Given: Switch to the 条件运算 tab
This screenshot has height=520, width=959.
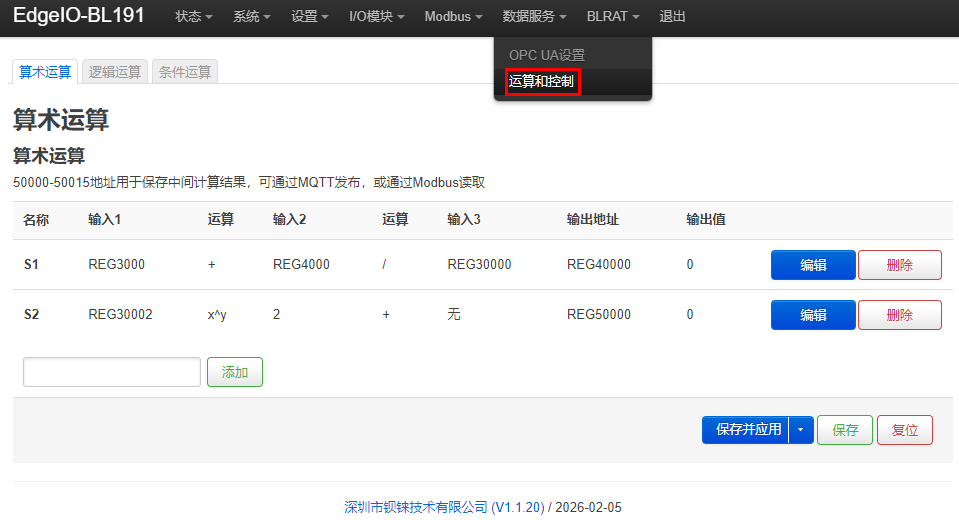Looking at the screenshot, I should pyautogui.click(x=185, y=72).
